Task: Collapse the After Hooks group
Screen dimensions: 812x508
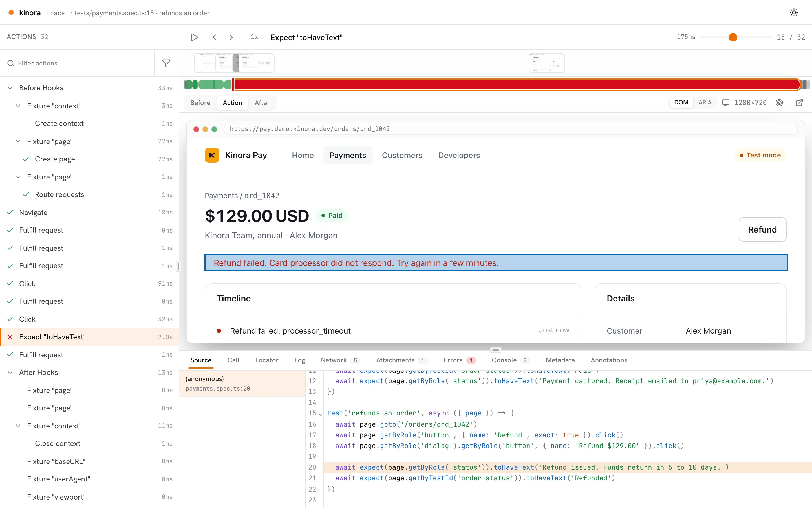Action: (x=10, y=373)
